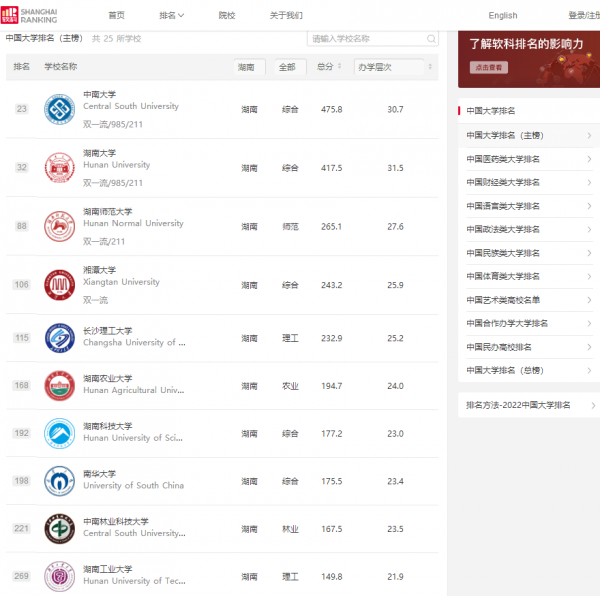Click 师范 type in Hunan Normal row

(290, 227)
